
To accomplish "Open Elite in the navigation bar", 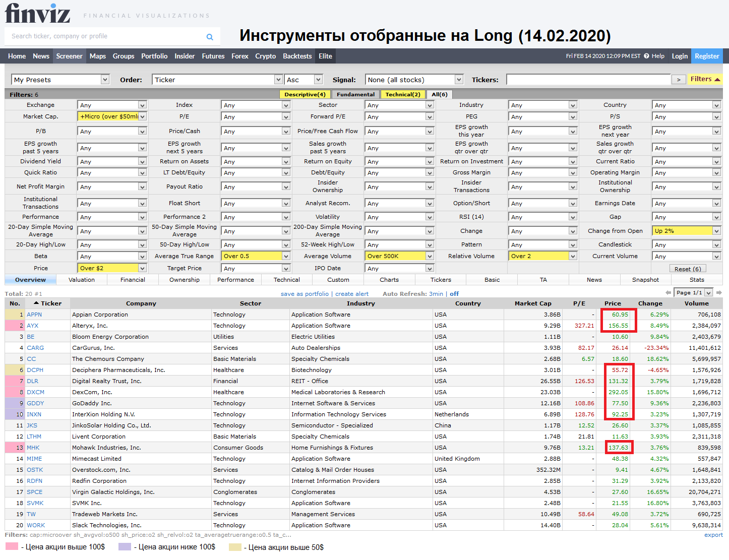I will (x=326, y=56).
